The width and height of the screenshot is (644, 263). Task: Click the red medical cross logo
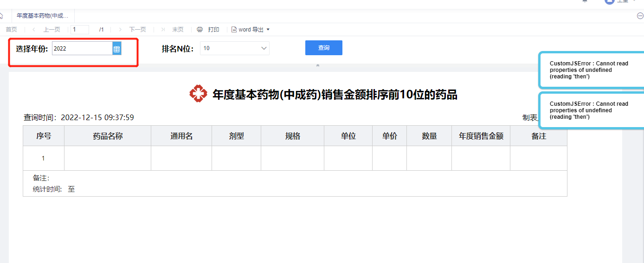[x=199, y=94]
